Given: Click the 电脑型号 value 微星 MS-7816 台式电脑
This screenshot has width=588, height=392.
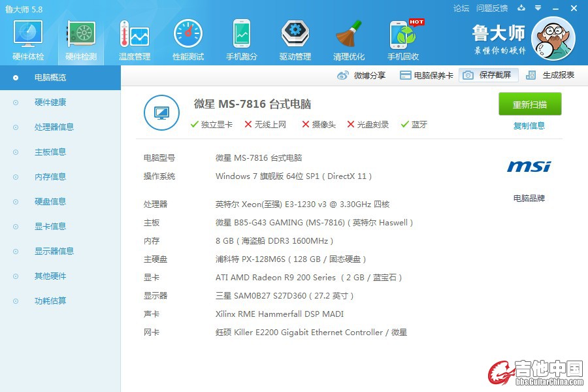Looking at the screenshot, I should point(259,158).
